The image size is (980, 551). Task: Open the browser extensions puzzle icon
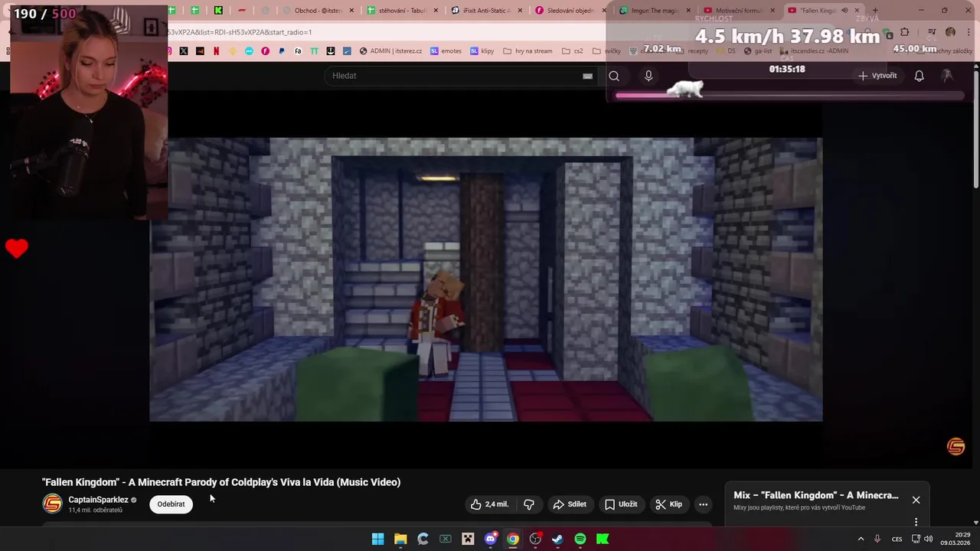click(904, 32)
